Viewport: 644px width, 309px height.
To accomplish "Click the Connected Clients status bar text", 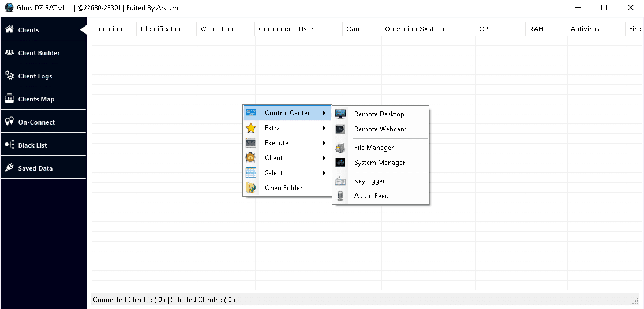I will [129, 300].
